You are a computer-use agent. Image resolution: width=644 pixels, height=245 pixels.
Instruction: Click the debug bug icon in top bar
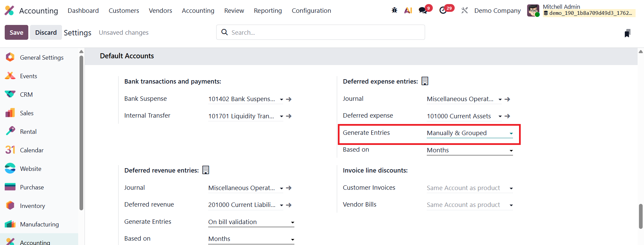coord(394,10)
